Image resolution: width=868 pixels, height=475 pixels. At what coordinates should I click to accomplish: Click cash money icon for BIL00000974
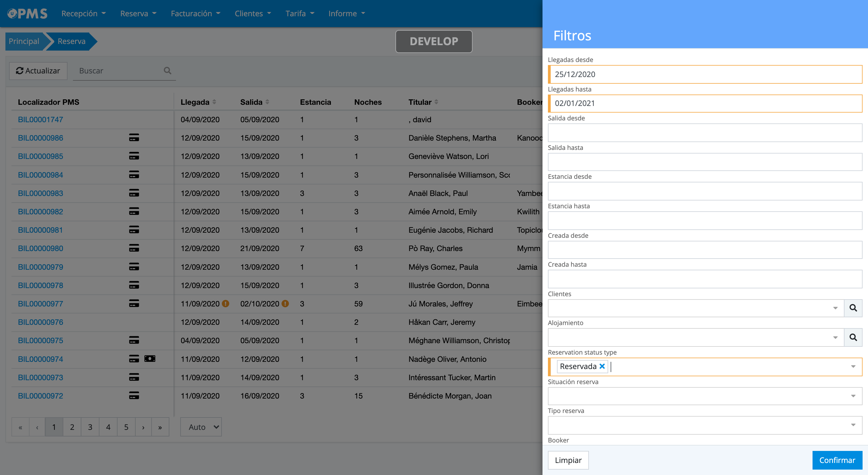[149, 359]
